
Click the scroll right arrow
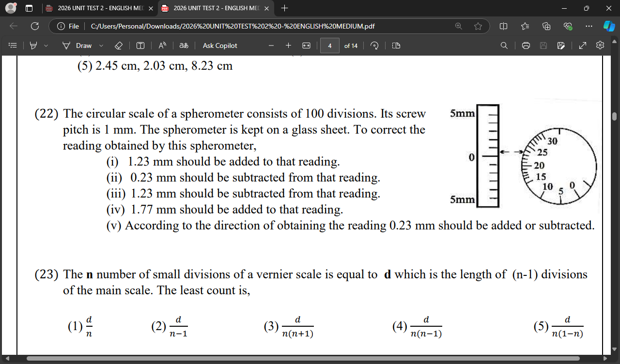click(605, 359)
